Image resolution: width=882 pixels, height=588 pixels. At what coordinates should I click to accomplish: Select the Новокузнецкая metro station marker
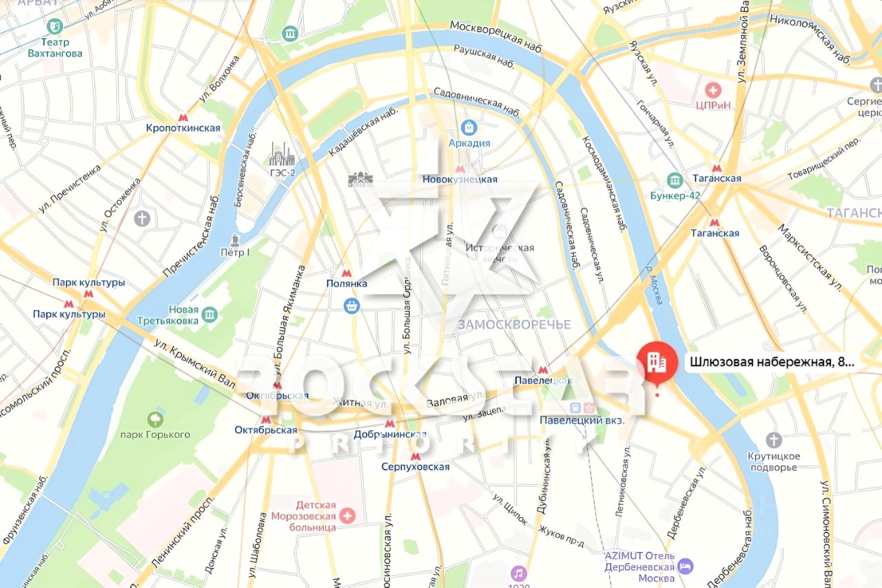click(460, 168)
